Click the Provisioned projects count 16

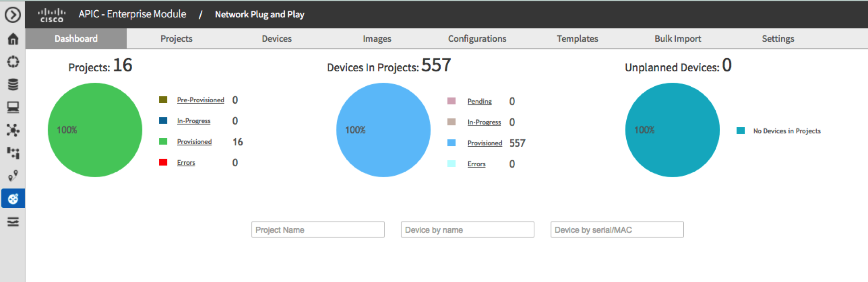click(238, 142)
